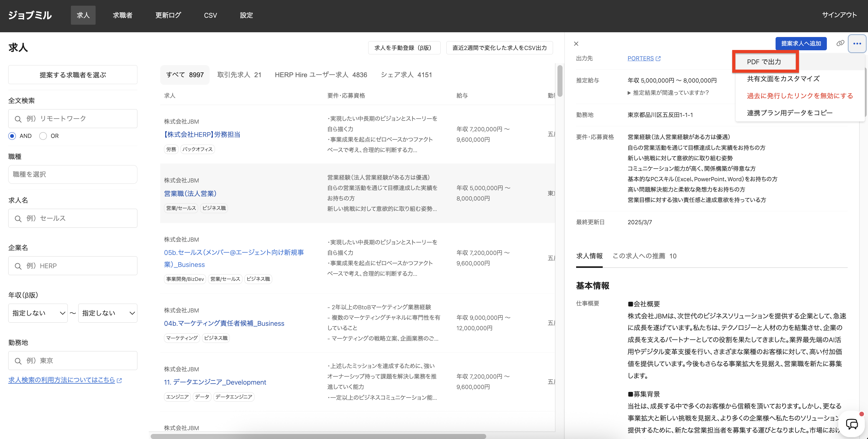This screenshot has height=439, width=868.
Task: Choose PDF で出力 from the menu
Action: pyautogui.click(x=764, y=62)
